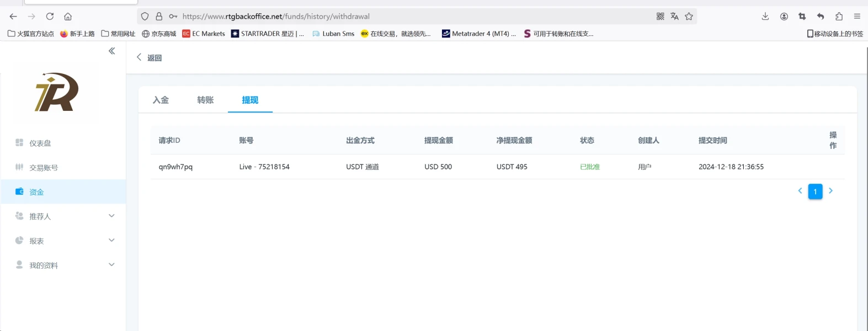Click the shield tracking protection icon
This screenshot has width=868, height=331.
[x=145, y=17]
